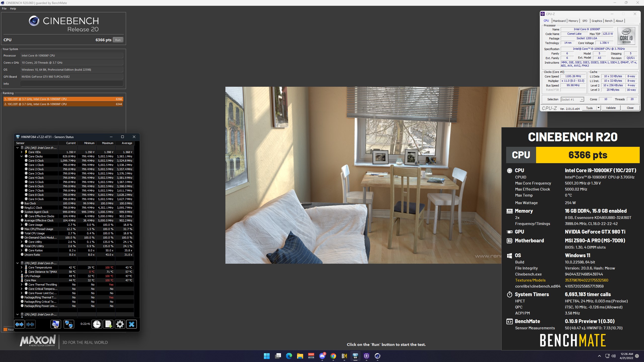Switch to Graphics tab in CPU-Z
Image resolution: width=644 pixels, height=362 pixels.
click(x=597, y=21)
